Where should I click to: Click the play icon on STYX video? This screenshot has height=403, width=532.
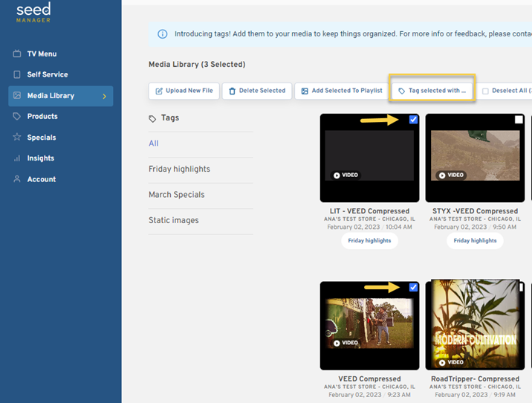(442, 175)
